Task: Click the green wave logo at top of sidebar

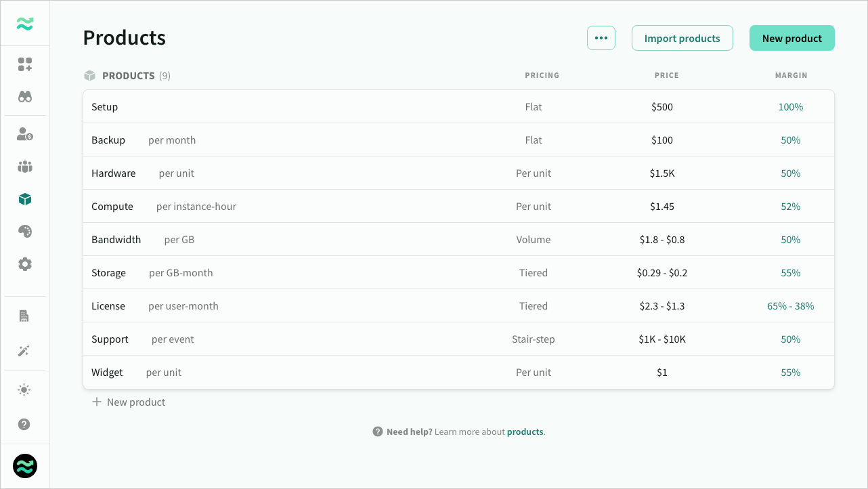Action: click(x=25, y=24)
